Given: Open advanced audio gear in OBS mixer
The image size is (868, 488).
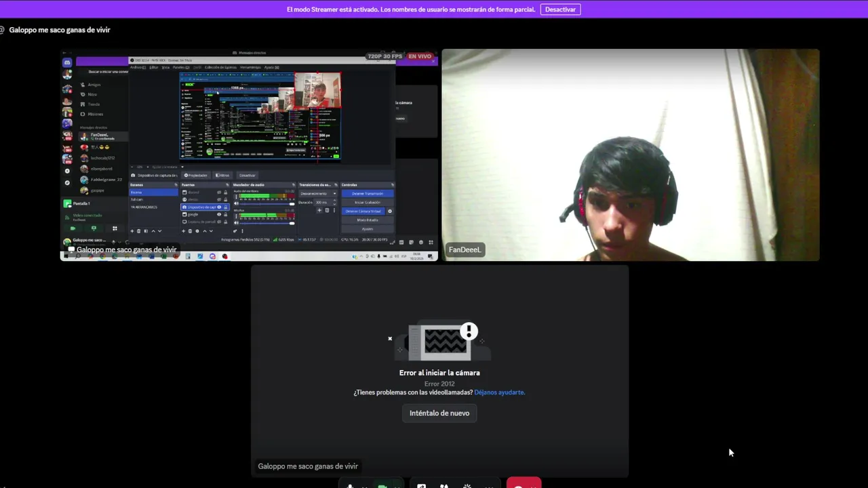Looking at the screenshot, I should coord(235,231).
